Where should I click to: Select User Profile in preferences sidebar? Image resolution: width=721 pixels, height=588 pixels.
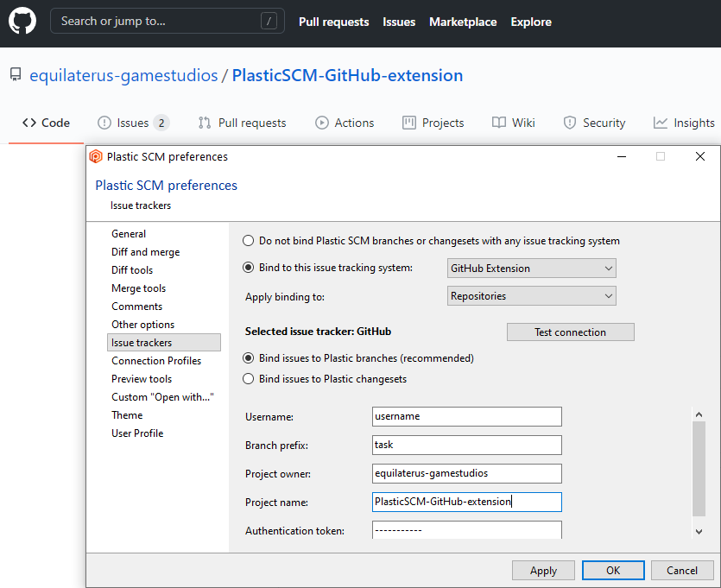137,433
